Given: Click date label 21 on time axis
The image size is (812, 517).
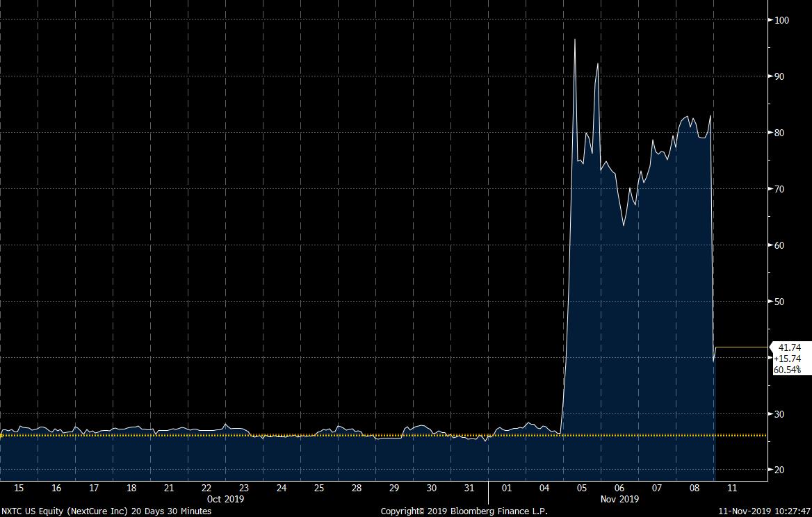Looking at the screenshot, I should (169, 488).
